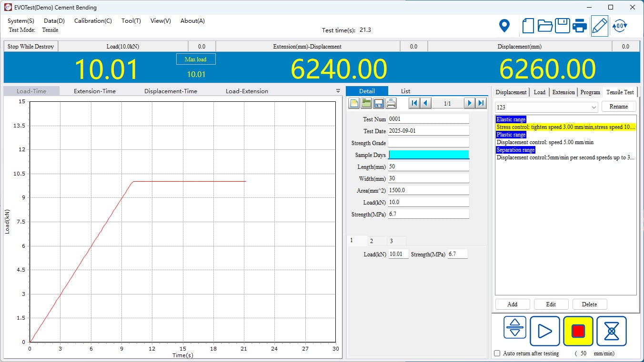Click the location pin icon in top toolbar
The width and height of the screenshot is (644, 362).
(504, 26)
